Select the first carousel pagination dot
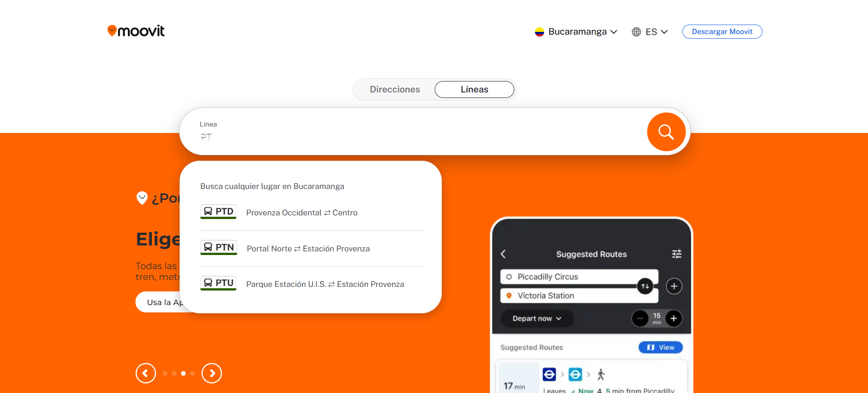 tap(165, 373)
